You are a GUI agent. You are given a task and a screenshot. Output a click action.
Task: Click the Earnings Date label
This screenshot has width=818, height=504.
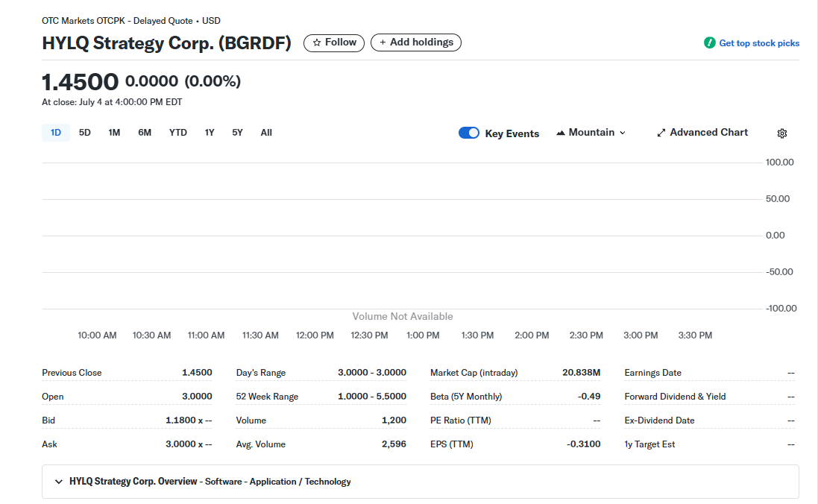653,373
